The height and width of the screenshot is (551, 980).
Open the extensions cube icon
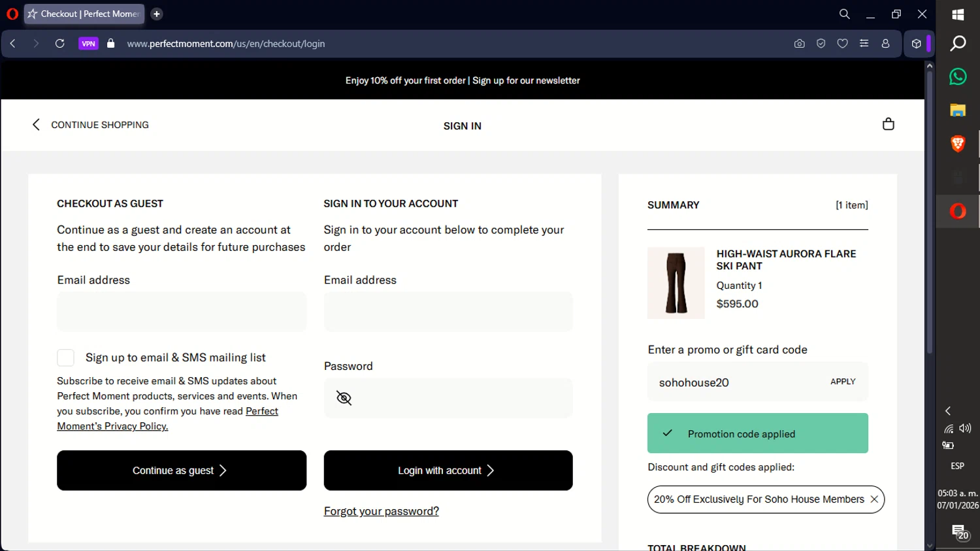(x=917, y=44)
